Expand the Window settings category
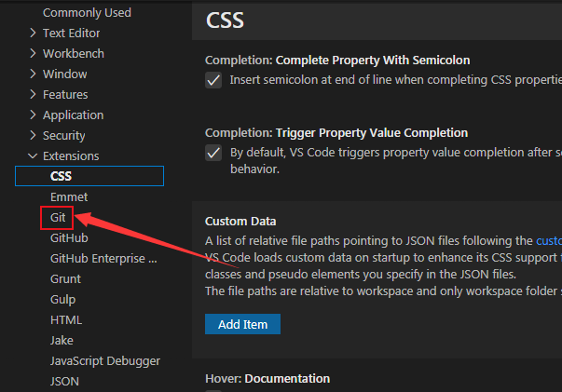562x392 pixels. click(x=64, y=74)
